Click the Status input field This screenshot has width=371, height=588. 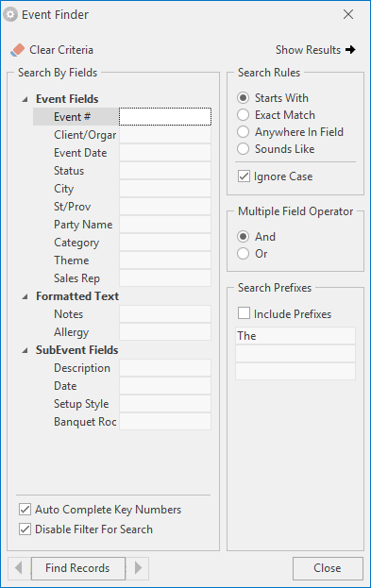tap(165, 171)
